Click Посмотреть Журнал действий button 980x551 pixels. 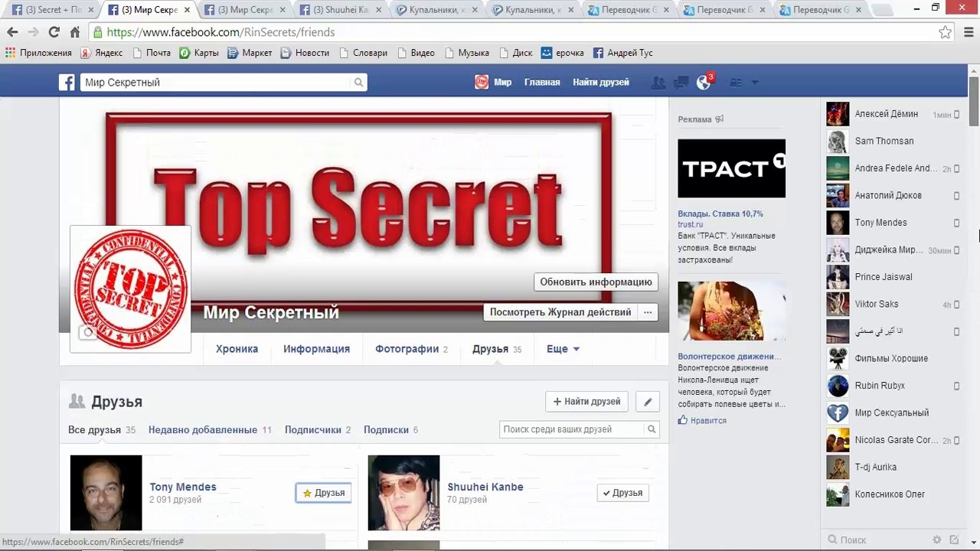click(560, 312)
